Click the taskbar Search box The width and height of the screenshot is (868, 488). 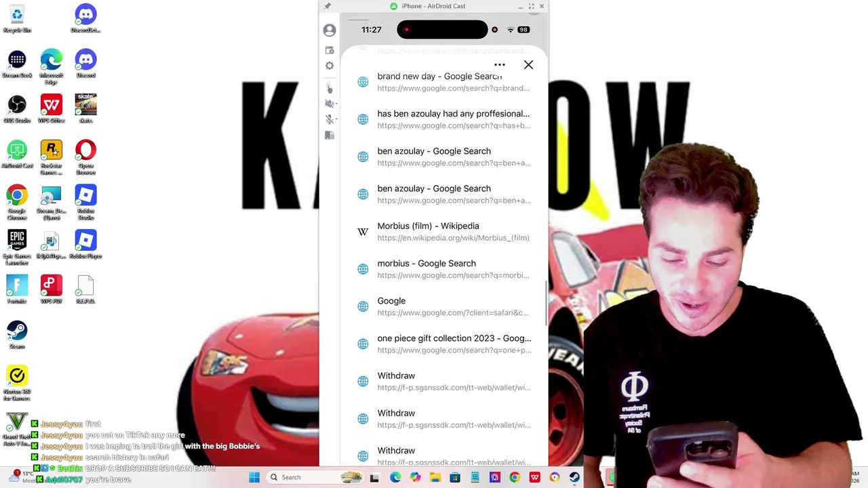click(315, 477)
